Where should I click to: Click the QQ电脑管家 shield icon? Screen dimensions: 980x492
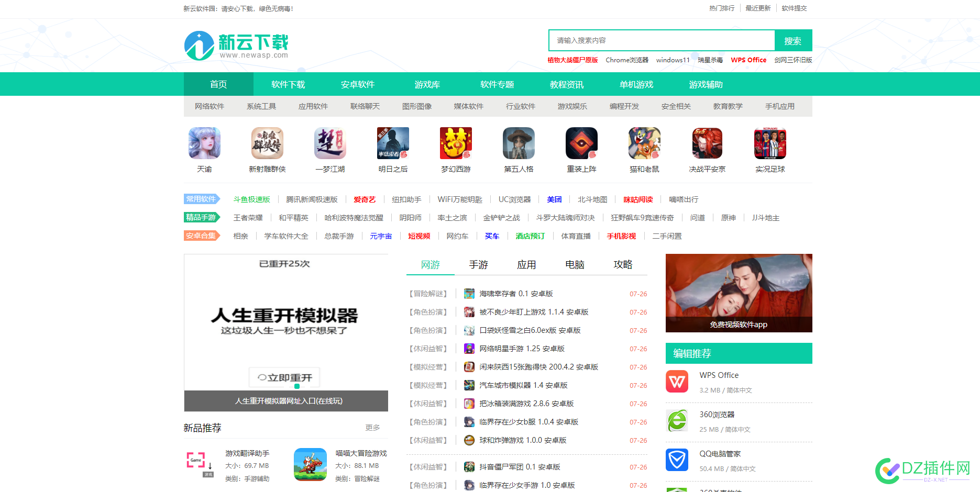(677, 460)
